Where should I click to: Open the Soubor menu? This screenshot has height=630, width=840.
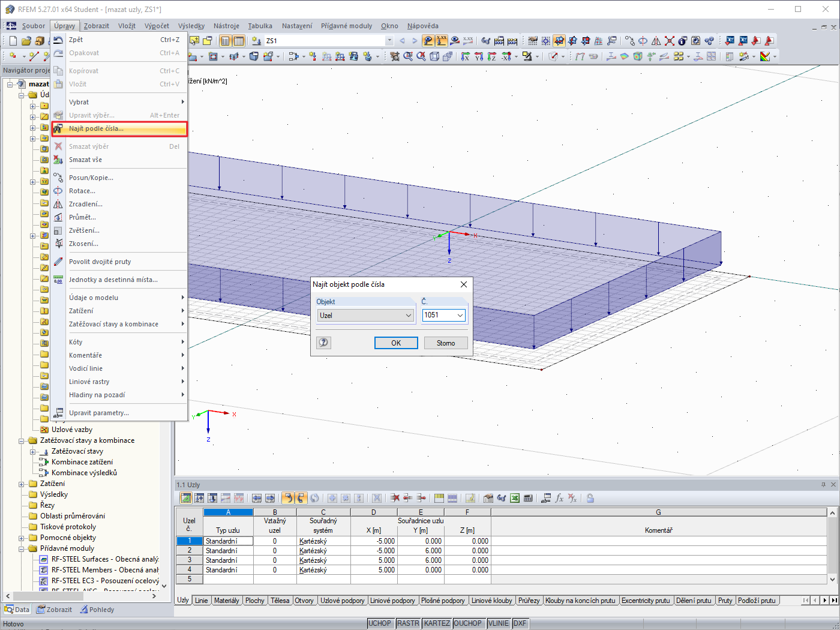click(34, 26)
